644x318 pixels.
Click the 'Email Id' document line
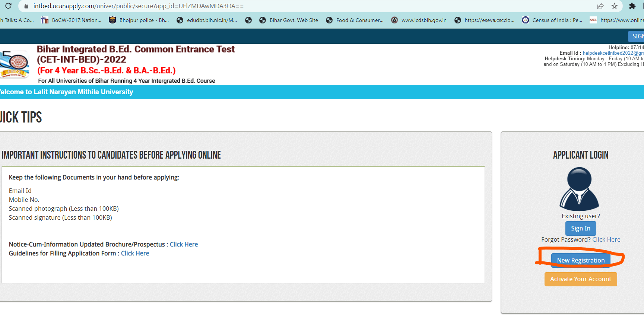[x=20, y=191]
